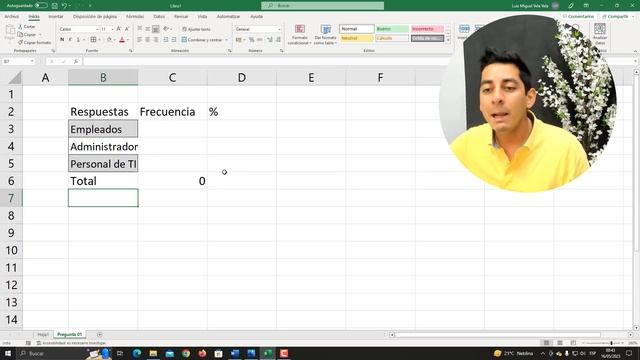Open the Undo history dropdown
This screenshot has width=640, height=360.
69,6
